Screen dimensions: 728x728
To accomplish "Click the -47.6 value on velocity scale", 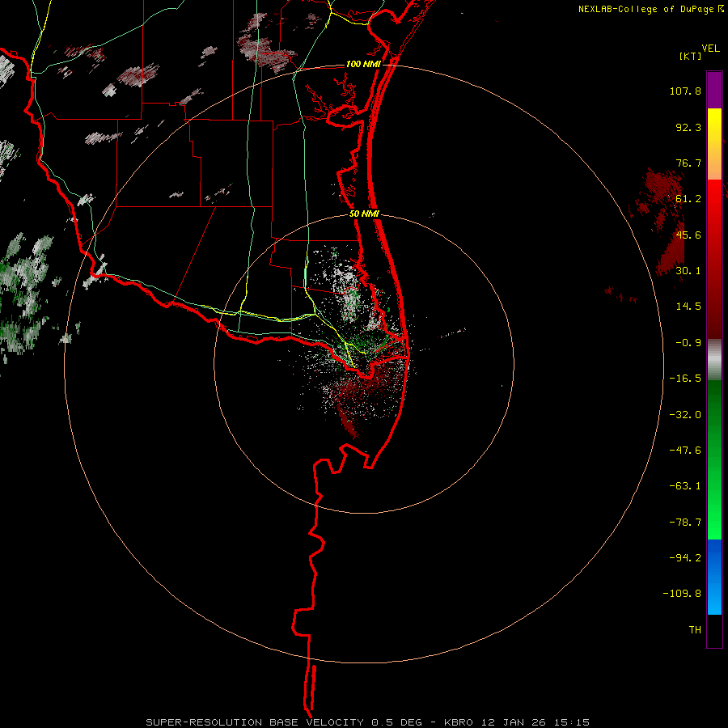I will point(685,451).
